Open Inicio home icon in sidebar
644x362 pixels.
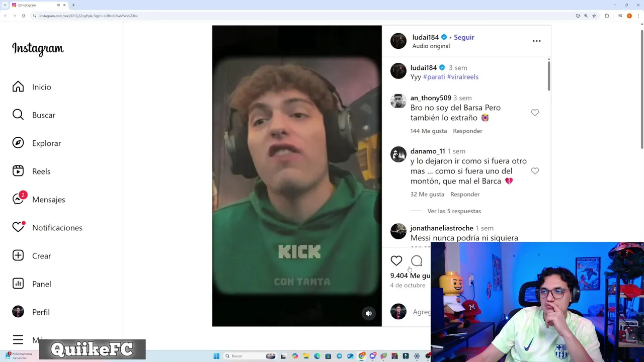[x=18, y=87]
